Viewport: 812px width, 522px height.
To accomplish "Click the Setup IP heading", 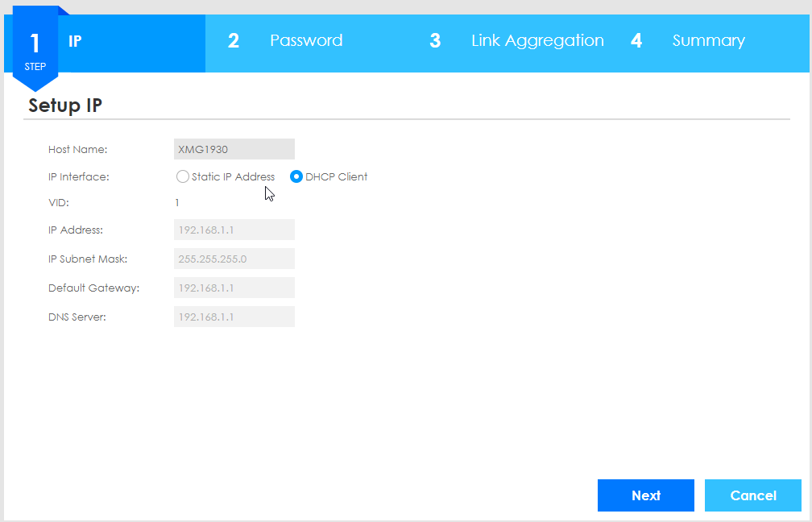I will tap(65, 106).
